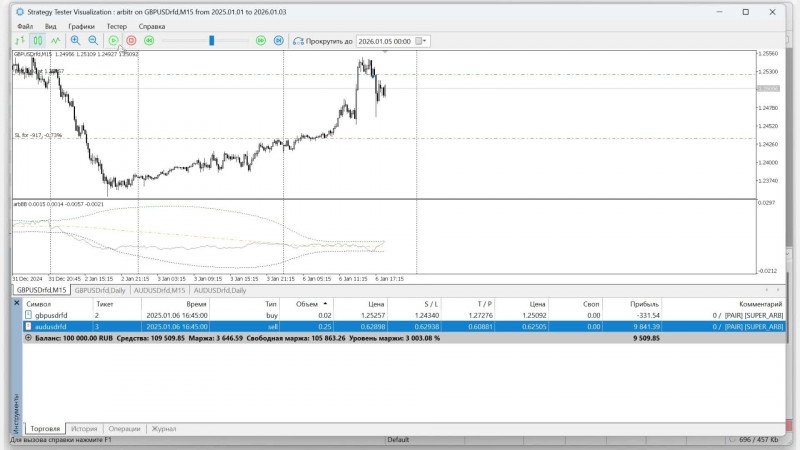
Task: Sort by S / L column header
Action: [414, 304]
